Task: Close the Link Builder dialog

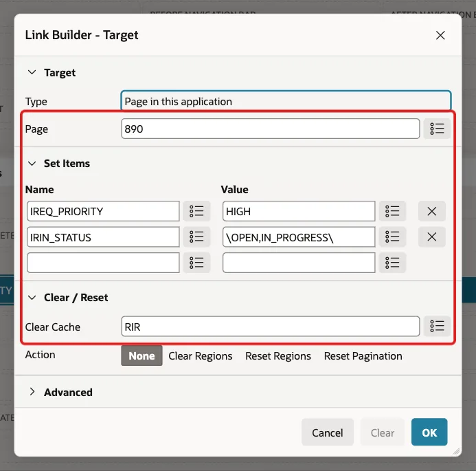Action: 440,35
